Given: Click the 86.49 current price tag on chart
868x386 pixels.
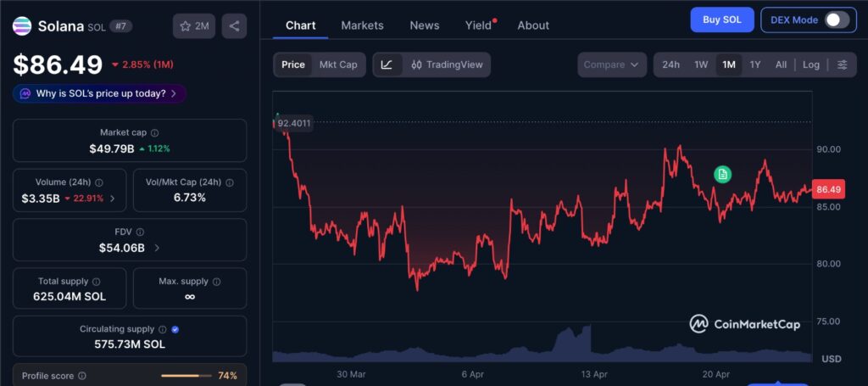Looking at the screenshot, I should (x=828, y=189).
